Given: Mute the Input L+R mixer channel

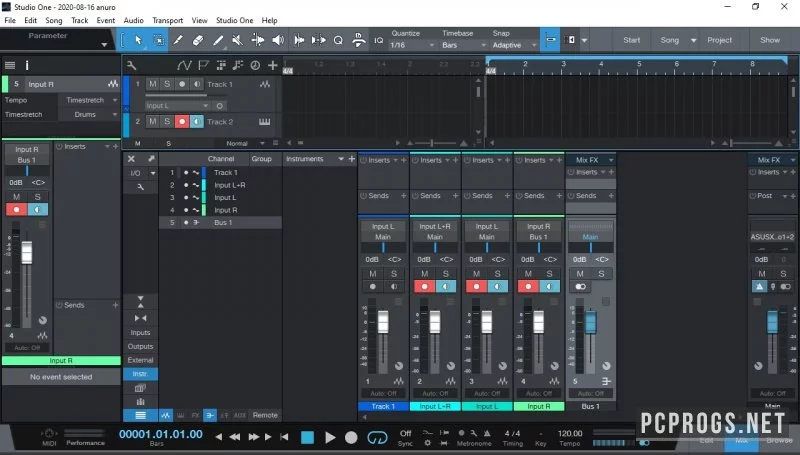Looking at the screenshot, I should pos(424,274).
